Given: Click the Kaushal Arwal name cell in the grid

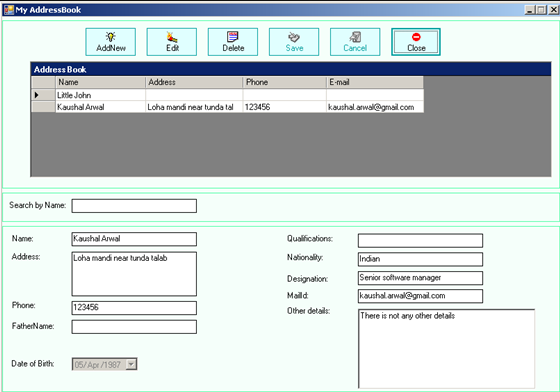Looking at the screenshot, I should point(101,107).
